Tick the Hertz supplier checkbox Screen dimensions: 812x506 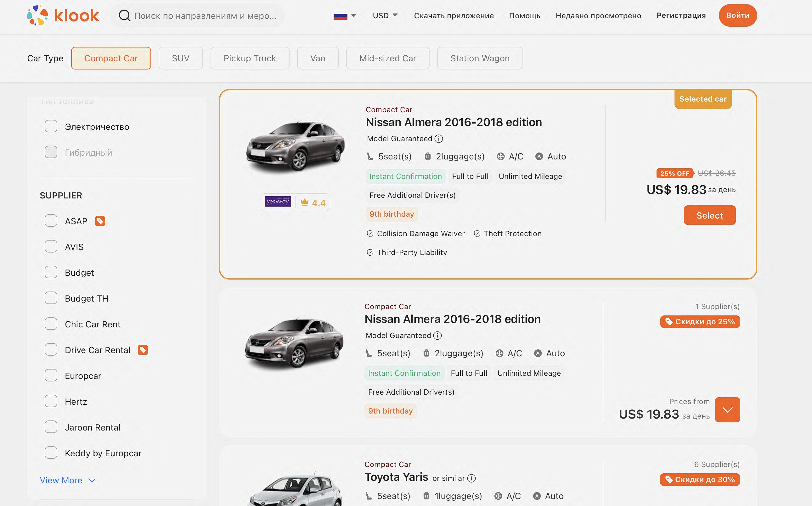click(51, 401)
